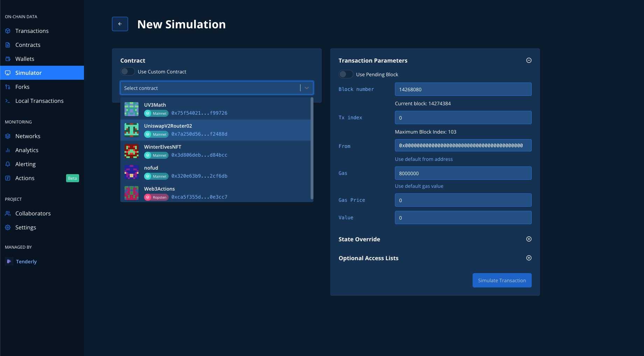Click the Networks layers icon
Viewport: 644px width, 356px height.
coord(8,136)
